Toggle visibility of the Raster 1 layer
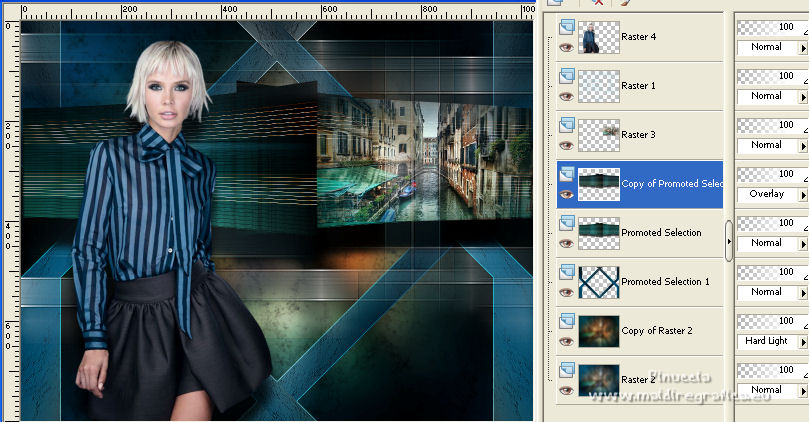This screenshot has width=809, height=422. pos(567,96)
